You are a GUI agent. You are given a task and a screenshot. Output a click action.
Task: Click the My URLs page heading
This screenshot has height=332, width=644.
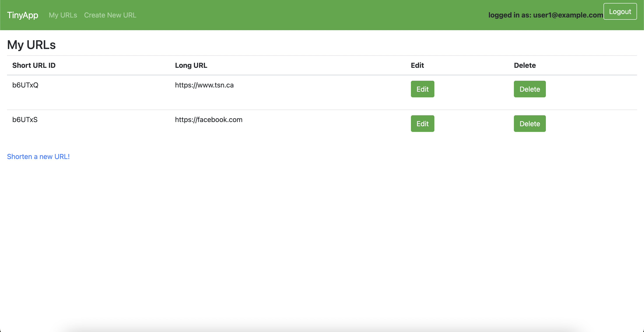(x=31, y=45)
